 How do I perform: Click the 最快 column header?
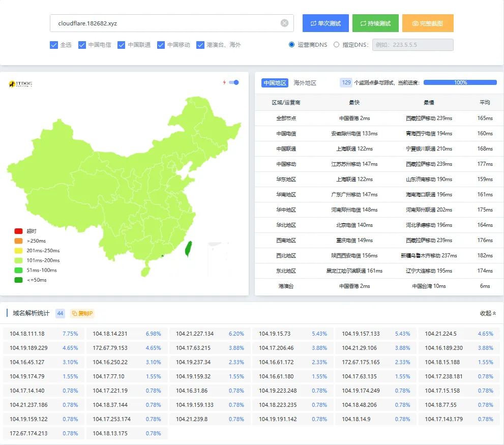(x=354, y=102)
